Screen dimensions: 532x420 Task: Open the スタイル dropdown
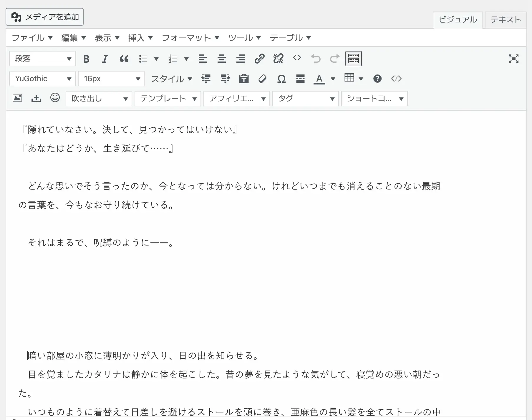(172, 79)
